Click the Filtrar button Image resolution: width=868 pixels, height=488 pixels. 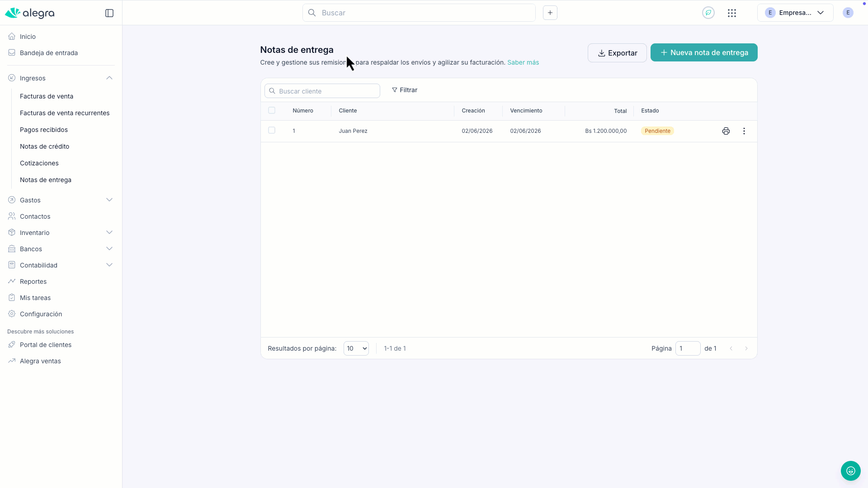coord(405,90)
